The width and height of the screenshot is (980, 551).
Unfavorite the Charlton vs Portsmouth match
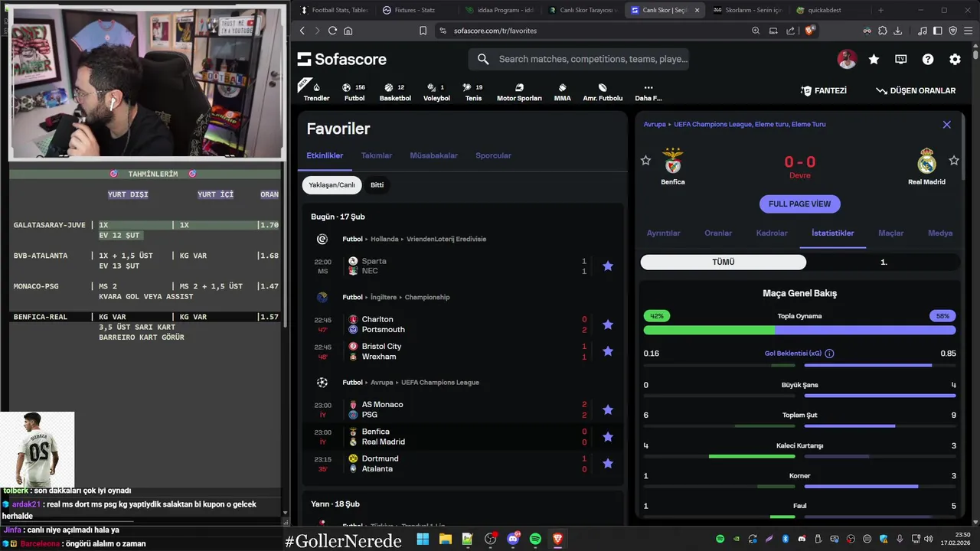pos(608,324)
